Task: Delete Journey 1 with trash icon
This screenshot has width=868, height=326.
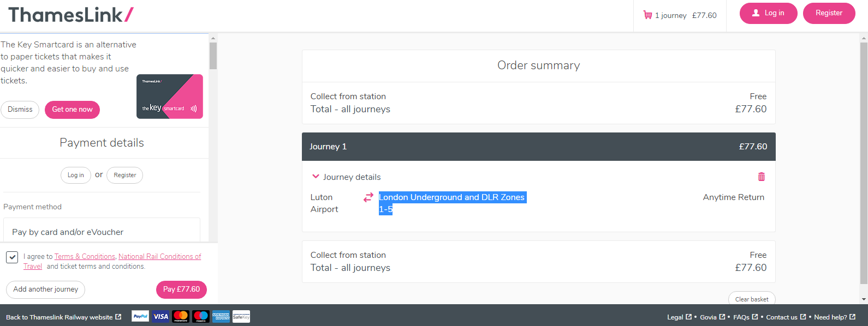Action: pyautogui.click(x=762, y=177)
